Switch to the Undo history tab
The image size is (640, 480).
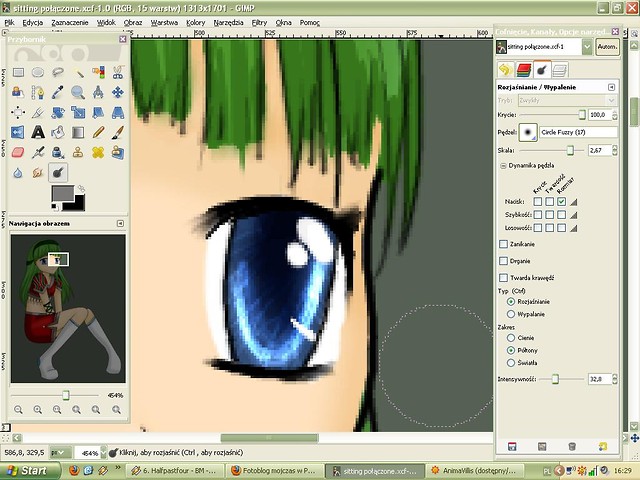point(505,70)
